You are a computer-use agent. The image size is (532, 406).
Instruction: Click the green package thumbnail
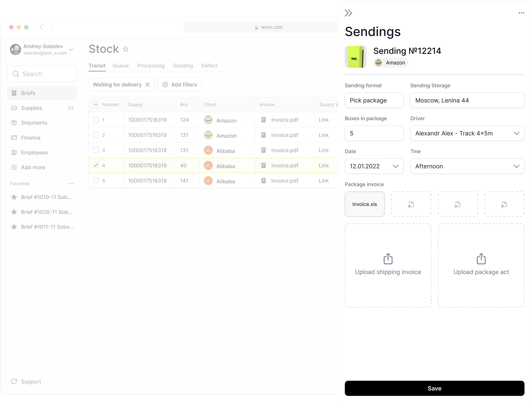356,57
